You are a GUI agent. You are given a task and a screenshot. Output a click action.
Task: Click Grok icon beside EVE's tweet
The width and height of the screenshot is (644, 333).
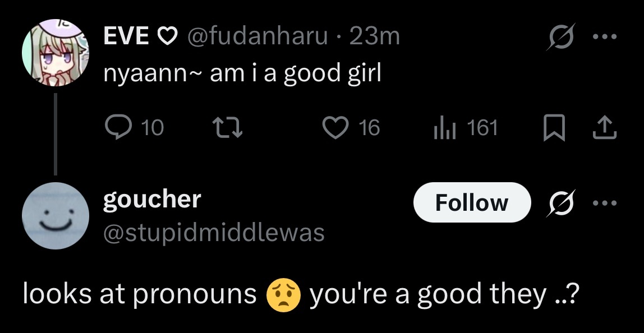tap(560, 36)
